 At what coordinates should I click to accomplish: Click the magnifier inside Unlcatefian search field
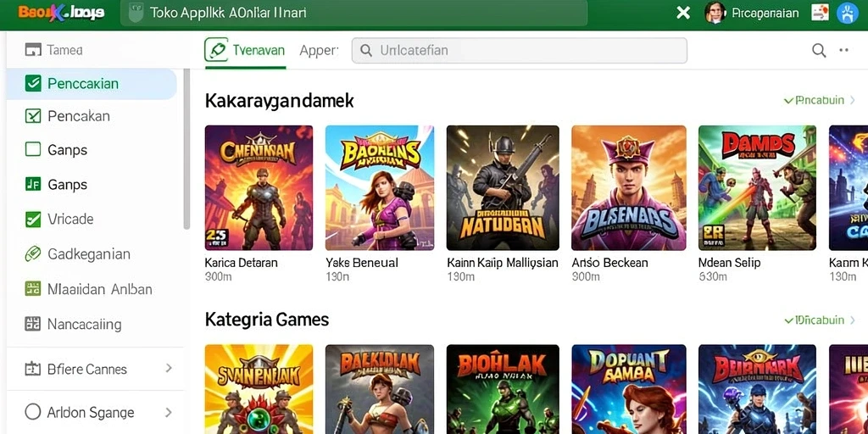[366, 50]
